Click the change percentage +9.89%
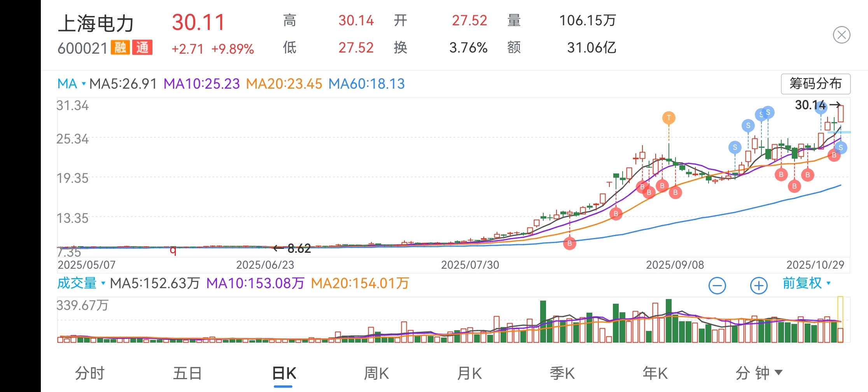Viewport: 868px width, 392px height. [x=233, y=49]
